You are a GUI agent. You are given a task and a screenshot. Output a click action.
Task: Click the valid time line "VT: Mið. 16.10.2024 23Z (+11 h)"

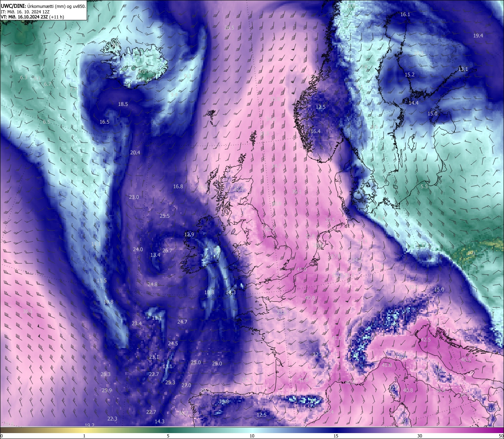(x=32, y=17)
